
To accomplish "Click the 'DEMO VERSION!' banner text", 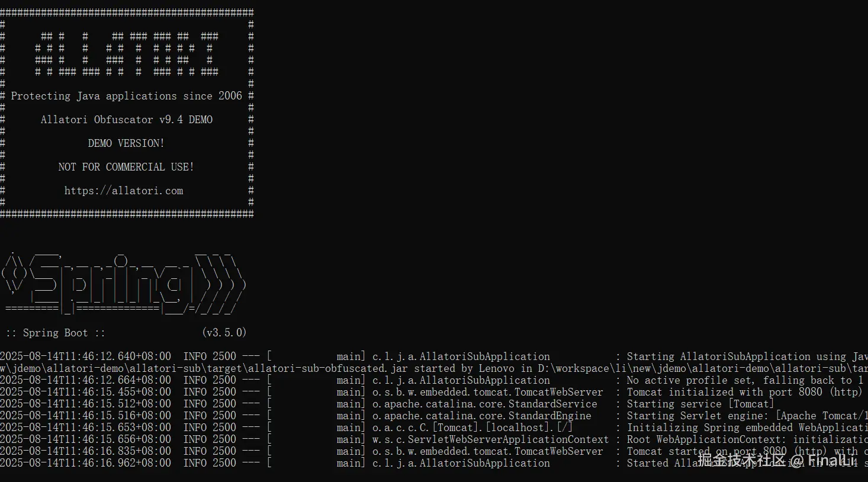I will (x=126, y=143).
